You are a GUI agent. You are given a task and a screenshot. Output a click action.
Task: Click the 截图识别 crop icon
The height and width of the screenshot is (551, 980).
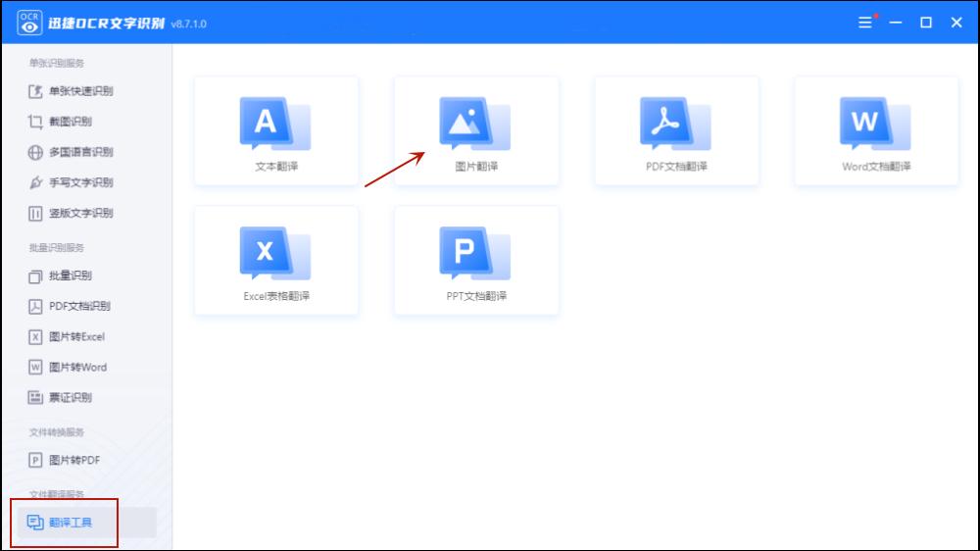tap(35, 122)
